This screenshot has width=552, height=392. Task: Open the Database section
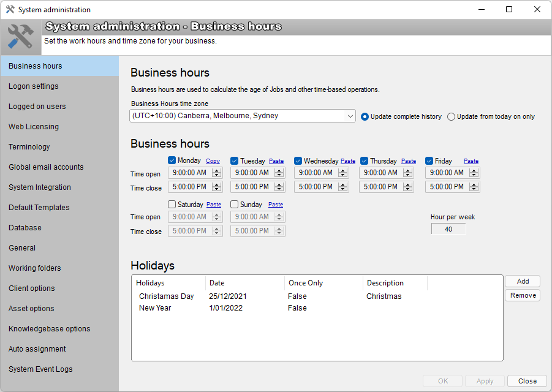(59, 228)
